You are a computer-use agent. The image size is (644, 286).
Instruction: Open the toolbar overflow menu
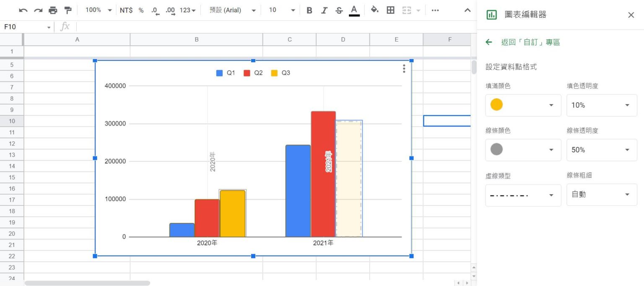435,10
